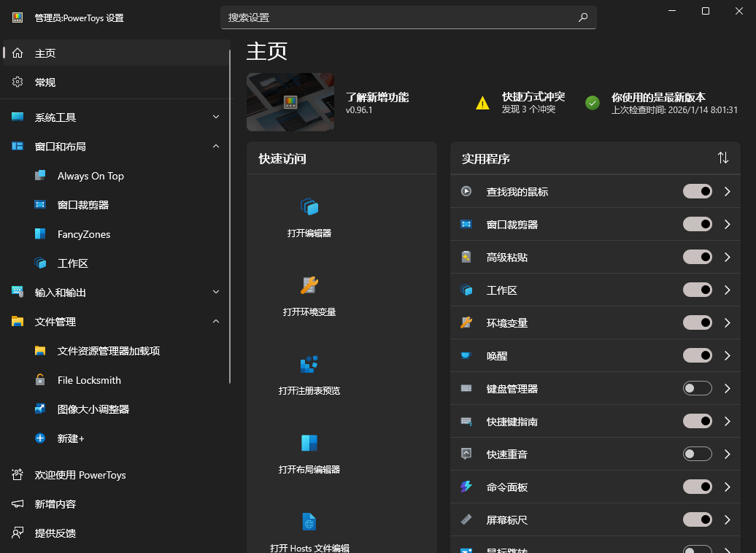Click the search magnifier icon
The image size is (756, 553).
point(583,18)
